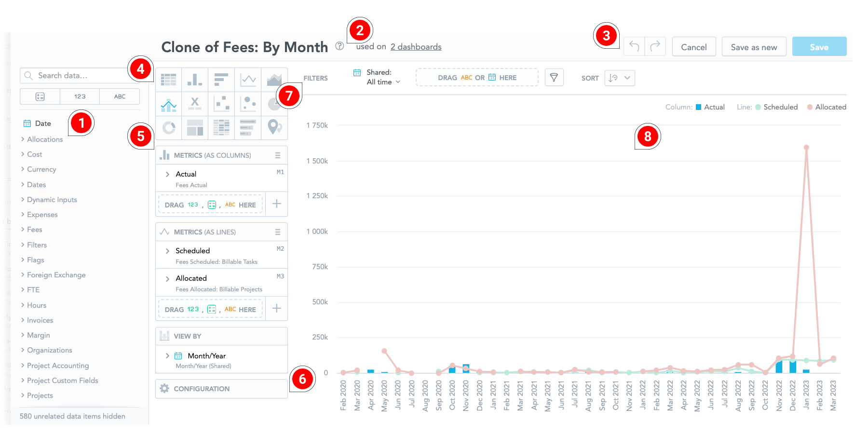Click the Save as new button
Viewport: 868px width, 437px height.
point(754,47)
